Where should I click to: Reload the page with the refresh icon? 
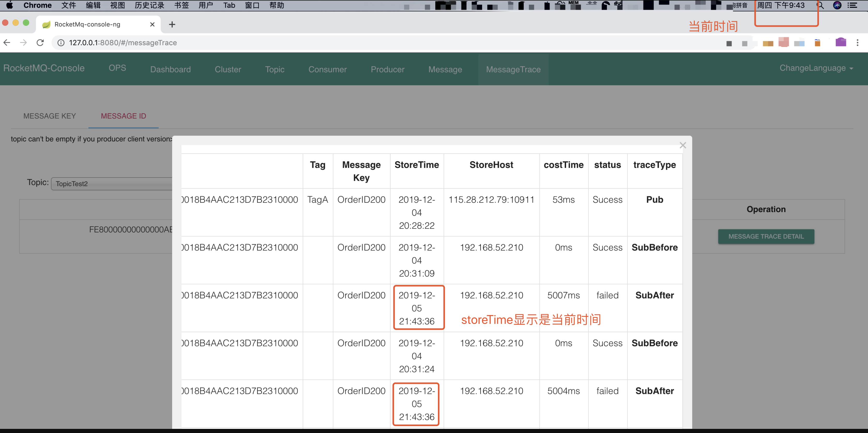pos(40,42)
